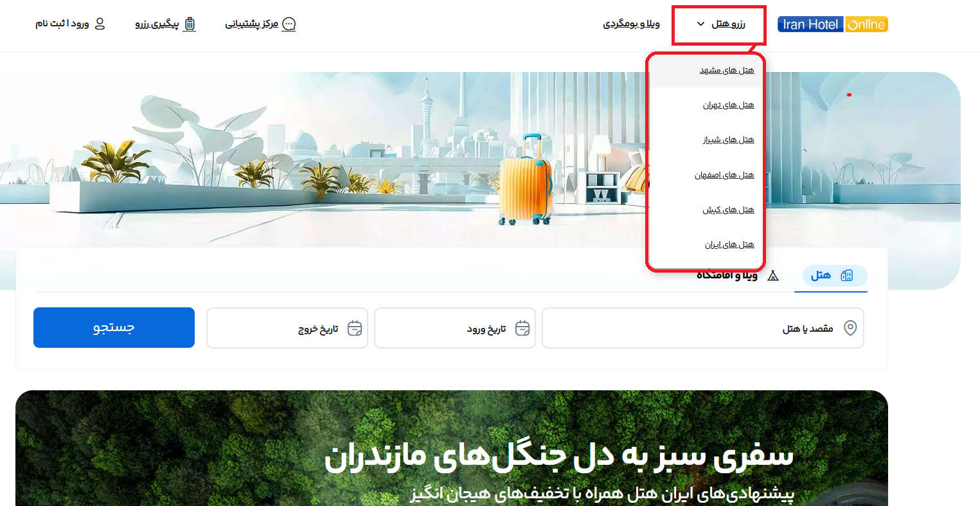The height and width of the screenshot is (506, 980).
Task: Open the check-in calendar icon
Action: coord(521,328)
